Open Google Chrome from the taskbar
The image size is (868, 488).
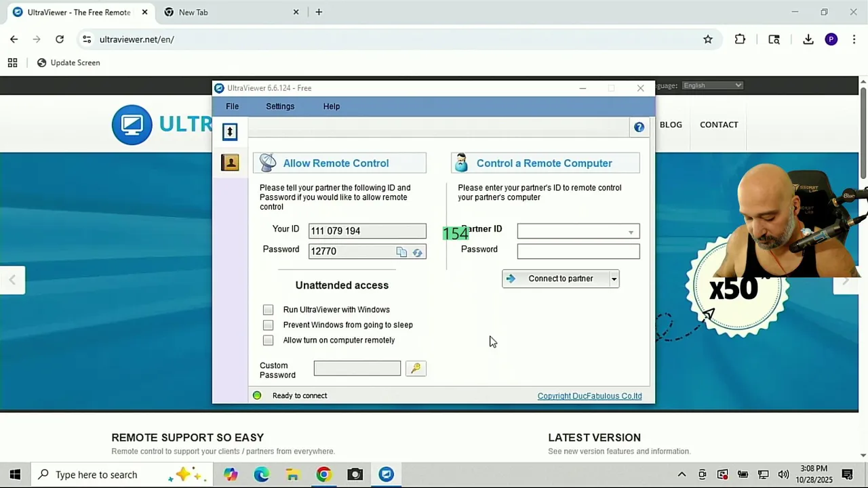click(x=323, y=474)
